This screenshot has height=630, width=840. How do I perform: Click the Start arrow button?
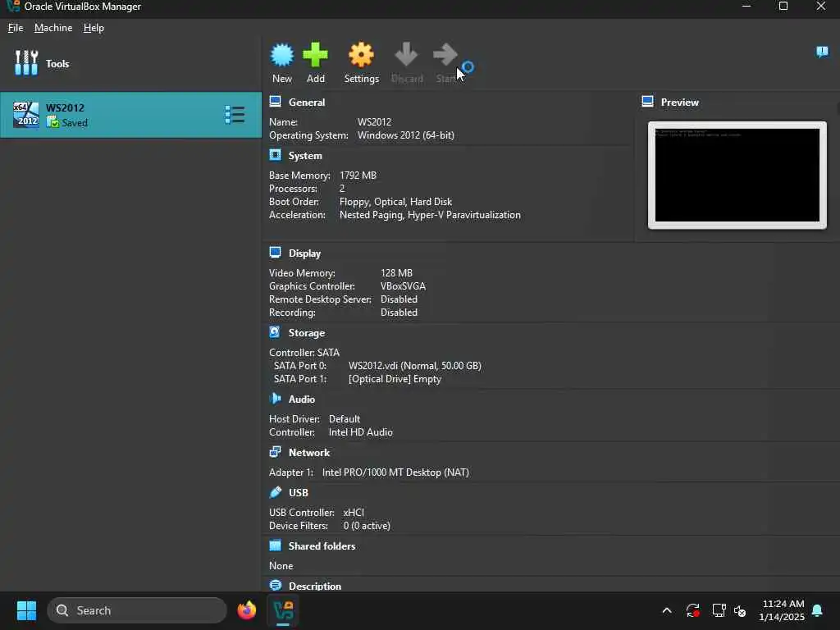click(x=445, y=55)
